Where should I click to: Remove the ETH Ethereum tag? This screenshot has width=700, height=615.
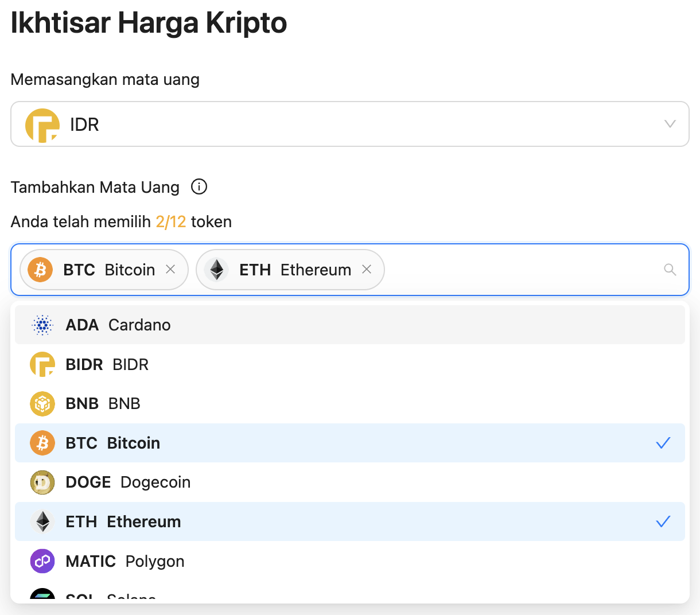367,269
